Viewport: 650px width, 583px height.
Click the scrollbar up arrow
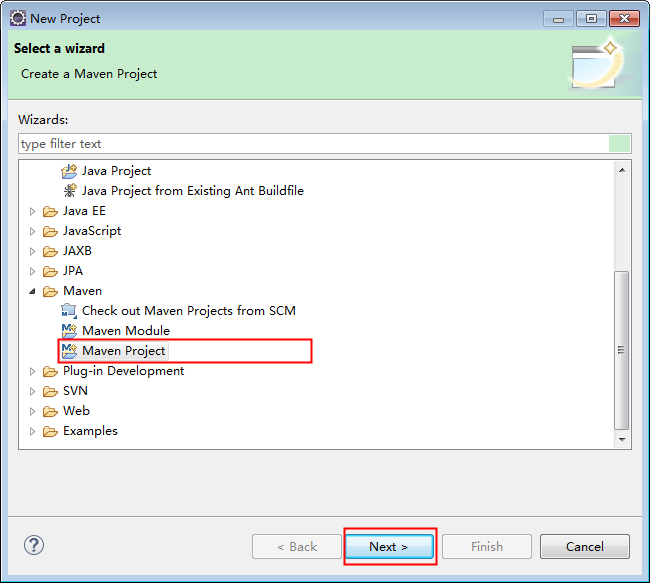click(622, 170)
